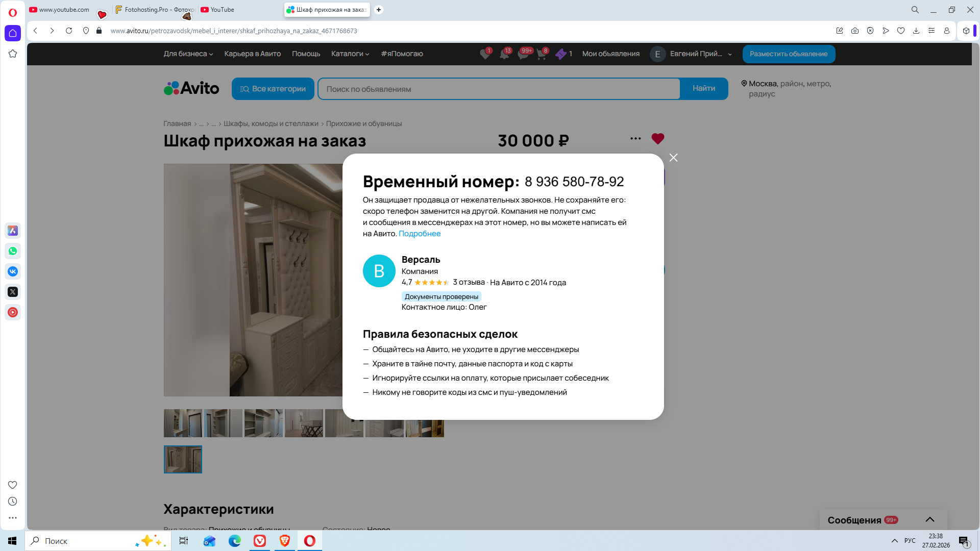Open VK messenger in the sidebar
The height and width of the screenshot is (551, 980).
(x=13, y=271)
